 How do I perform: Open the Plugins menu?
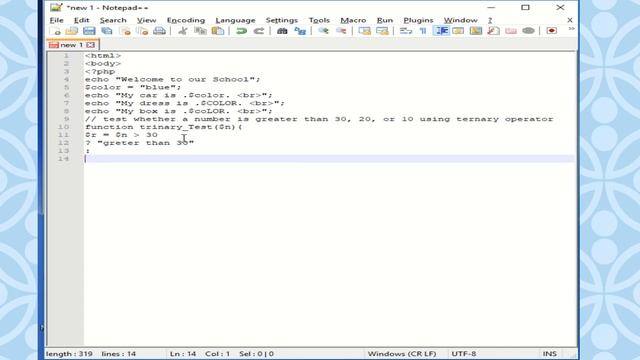click(418, 20)
